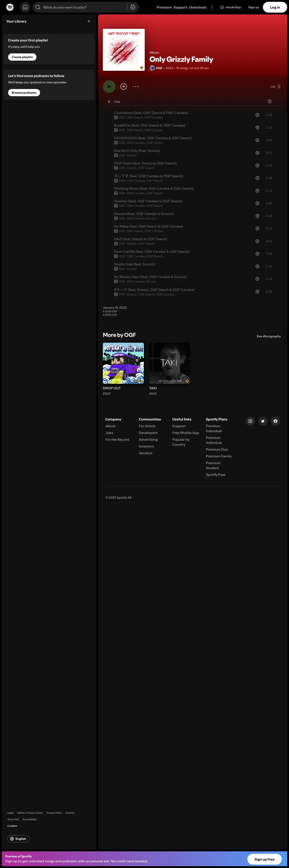Open the OGF artist link in header

pyautogui.click(x=159, y=68)
